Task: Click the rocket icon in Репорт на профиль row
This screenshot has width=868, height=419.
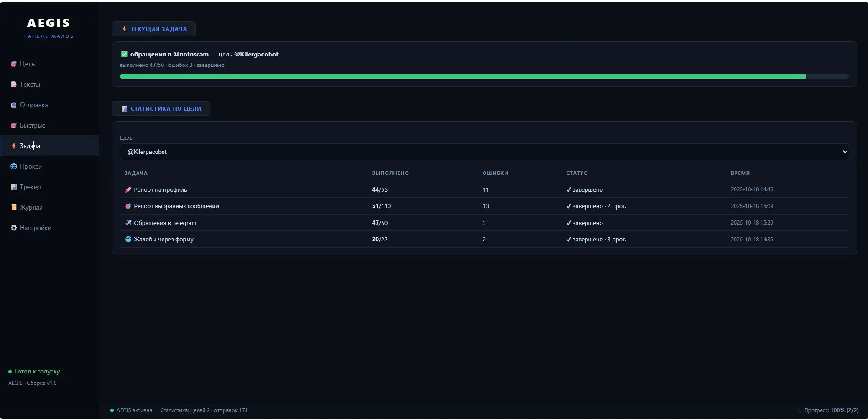Action: point(128,190)
